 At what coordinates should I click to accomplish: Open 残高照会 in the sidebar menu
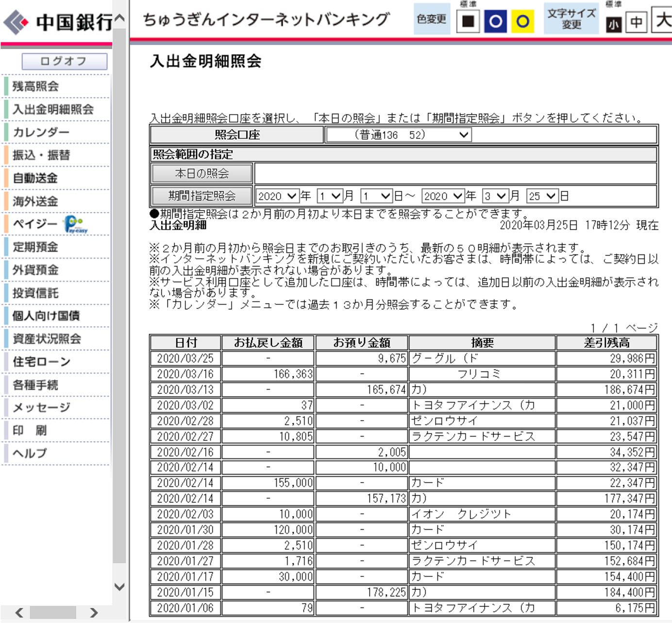pos(35,86)
